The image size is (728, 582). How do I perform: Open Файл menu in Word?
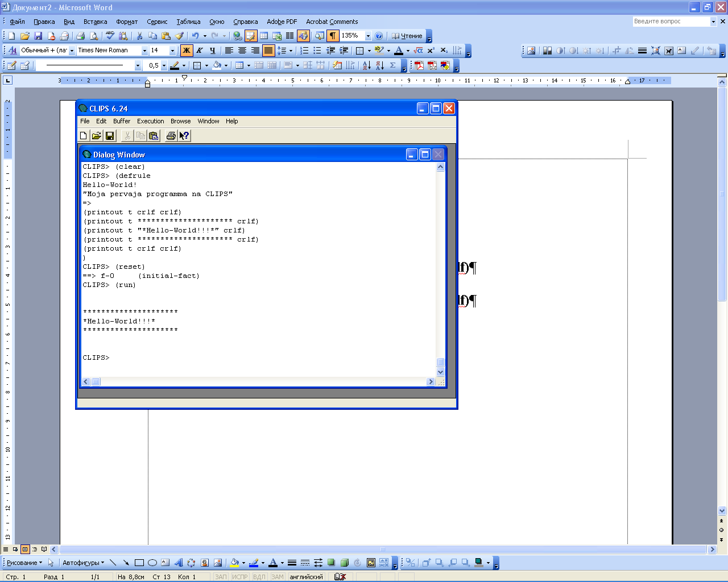click(x=17, y=22)
